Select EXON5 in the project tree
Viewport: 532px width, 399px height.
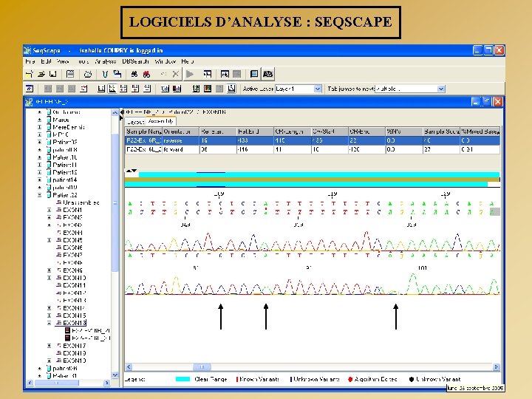(72, 240)
